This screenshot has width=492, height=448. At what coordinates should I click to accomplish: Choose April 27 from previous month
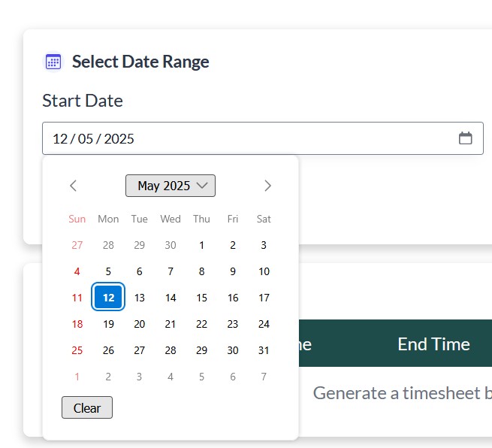[x=77, y=245]
